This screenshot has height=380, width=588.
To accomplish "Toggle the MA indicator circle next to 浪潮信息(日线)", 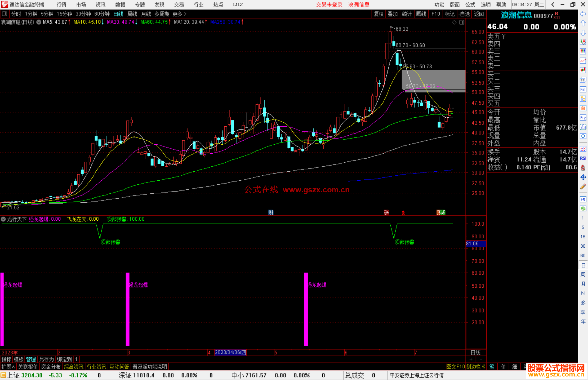I will (39, 22).
